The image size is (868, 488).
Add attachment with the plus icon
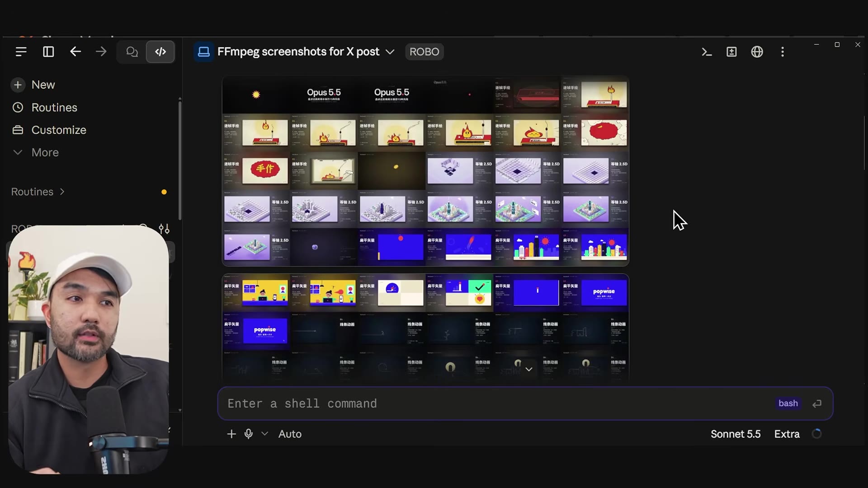[x=231, y=434]
